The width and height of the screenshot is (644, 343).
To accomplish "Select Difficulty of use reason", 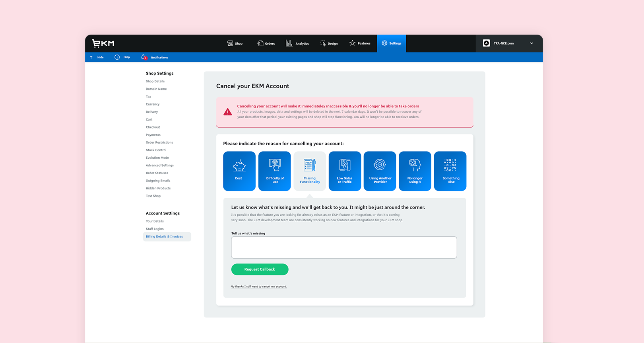I will pos(275,171).
